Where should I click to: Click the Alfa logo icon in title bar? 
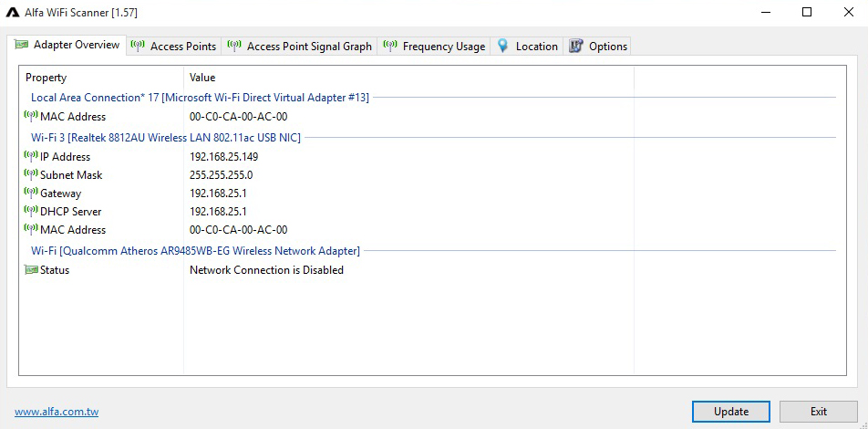tap(13, 13)
